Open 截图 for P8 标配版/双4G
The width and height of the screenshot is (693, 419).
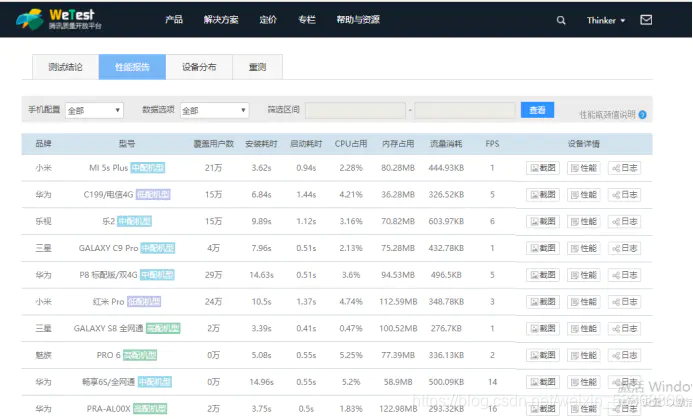543,275
